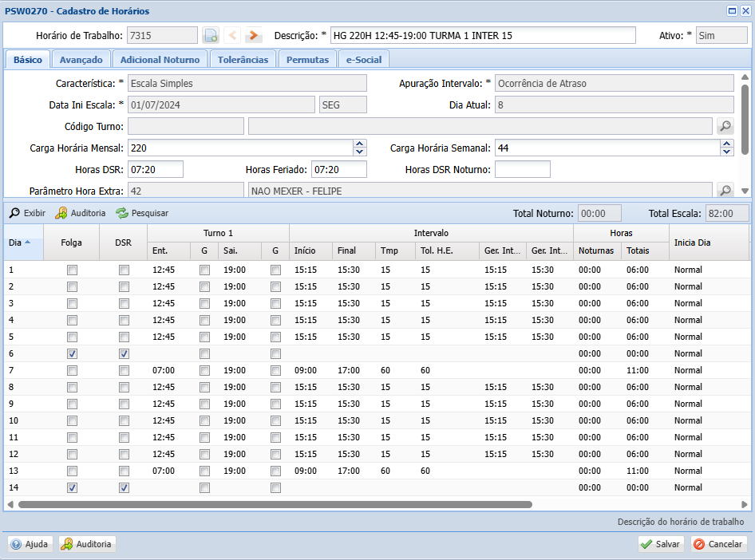Go to next record with orange right arrow
This screenshot has height=560, width=755.
click(253, 35)
